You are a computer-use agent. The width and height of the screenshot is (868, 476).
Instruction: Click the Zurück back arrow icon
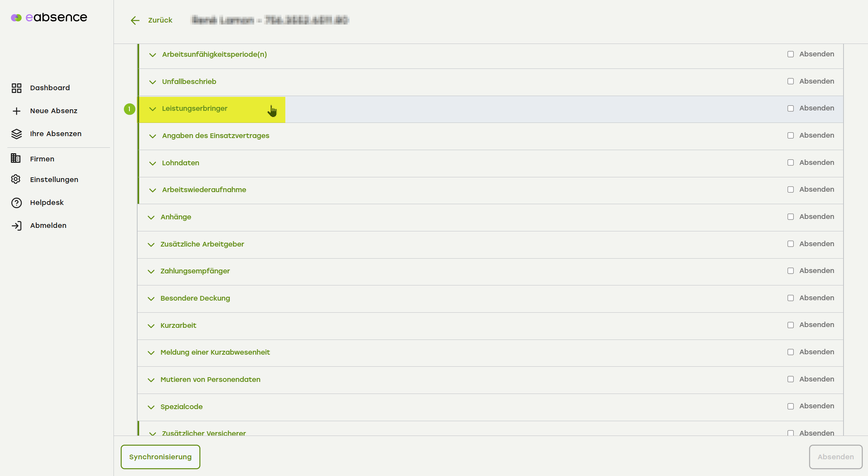[135, 21]
